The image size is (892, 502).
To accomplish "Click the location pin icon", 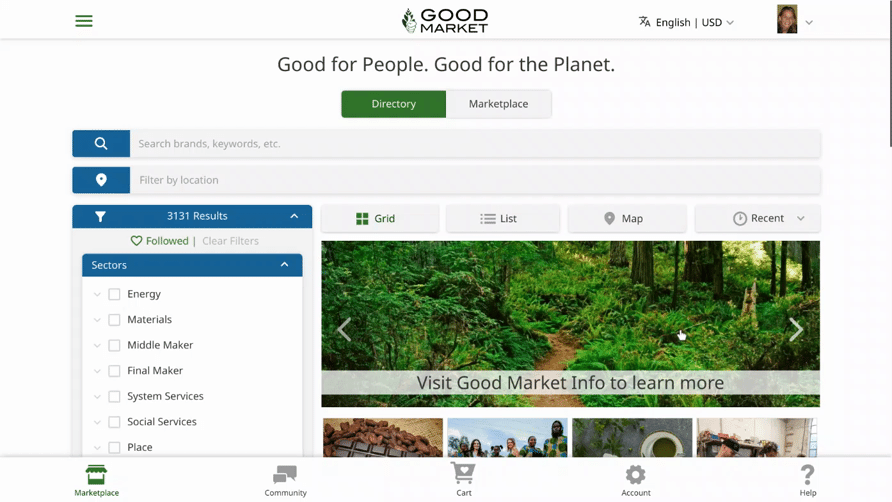I will [101, 180].
